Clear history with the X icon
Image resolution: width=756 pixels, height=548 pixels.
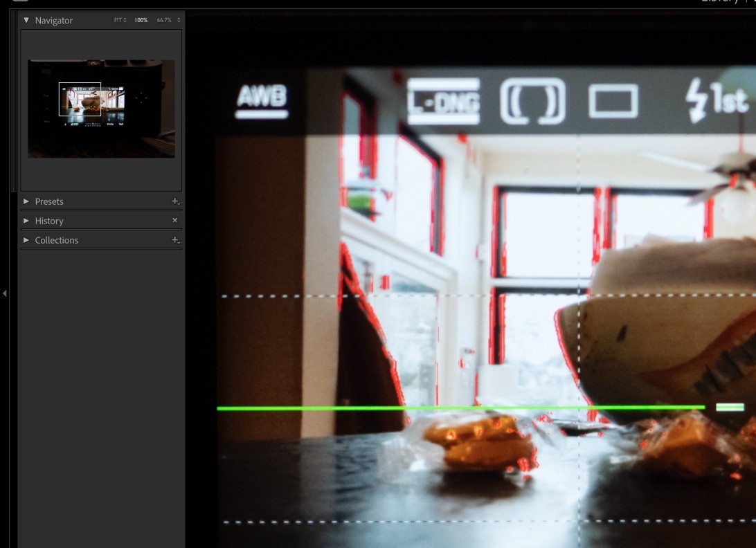tap(175, 221)
